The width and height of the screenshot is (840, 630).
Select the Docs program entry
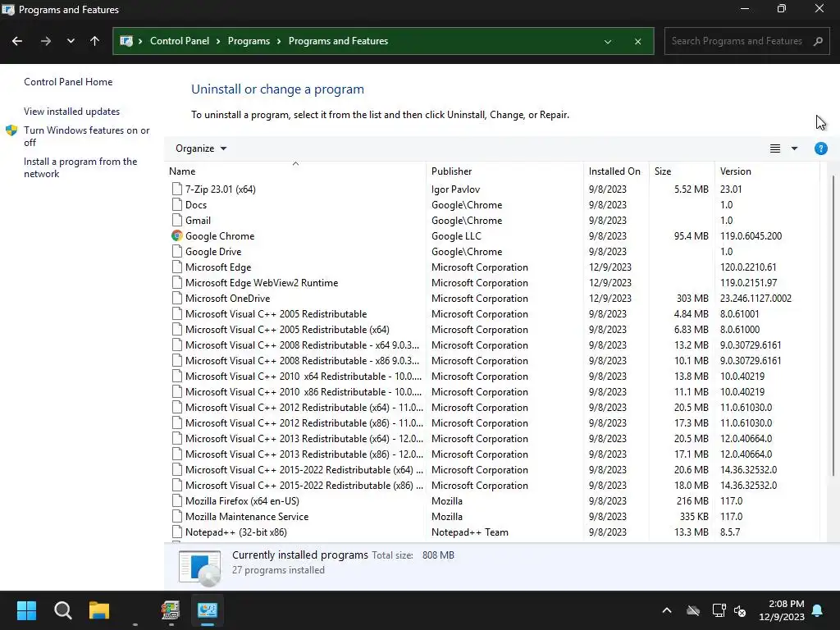(x=195, y=204)
